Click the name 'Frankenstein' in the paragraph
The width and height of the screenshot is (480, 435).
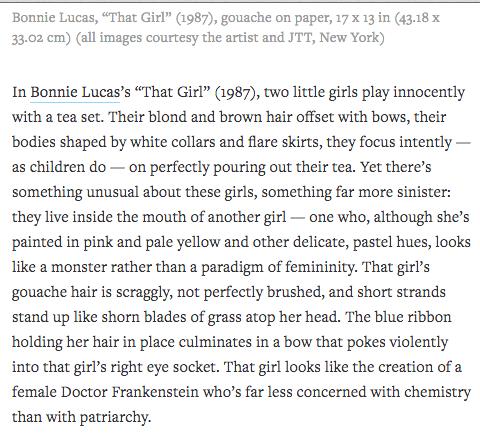coord(155,392)
